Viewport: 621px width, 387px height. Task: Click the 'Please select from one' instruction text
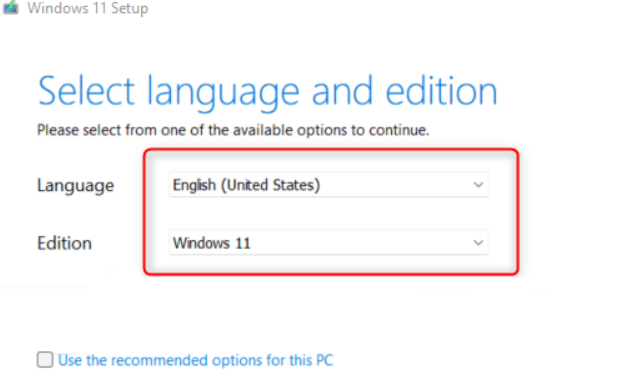point(233,130)
